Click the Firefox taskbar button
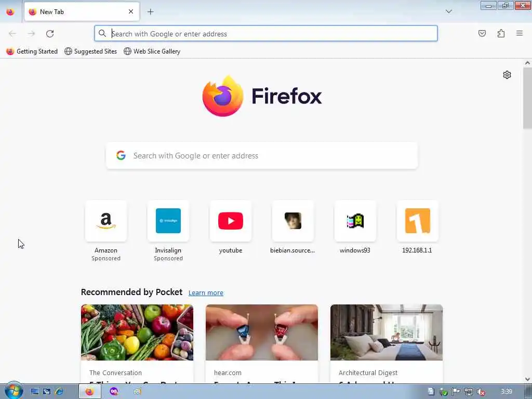The height and width of the screenshot is (399, 532). pos(90,392)
